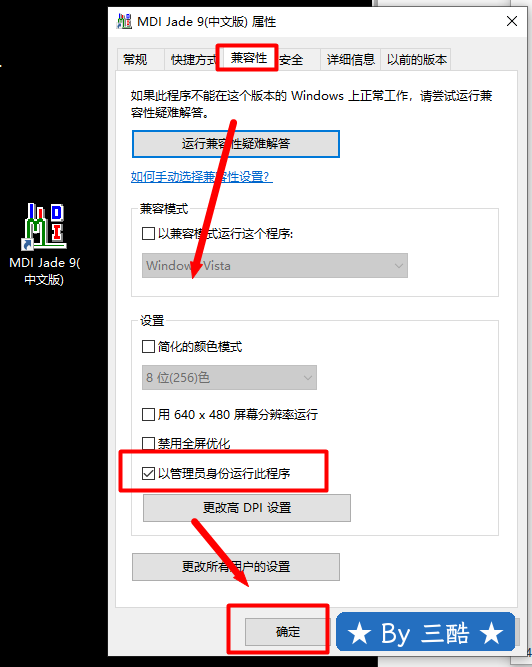Select the 兼容性 tab
The height and width of the screenshot is (667, 532).
pyautogui.click(x=249, y=58)
